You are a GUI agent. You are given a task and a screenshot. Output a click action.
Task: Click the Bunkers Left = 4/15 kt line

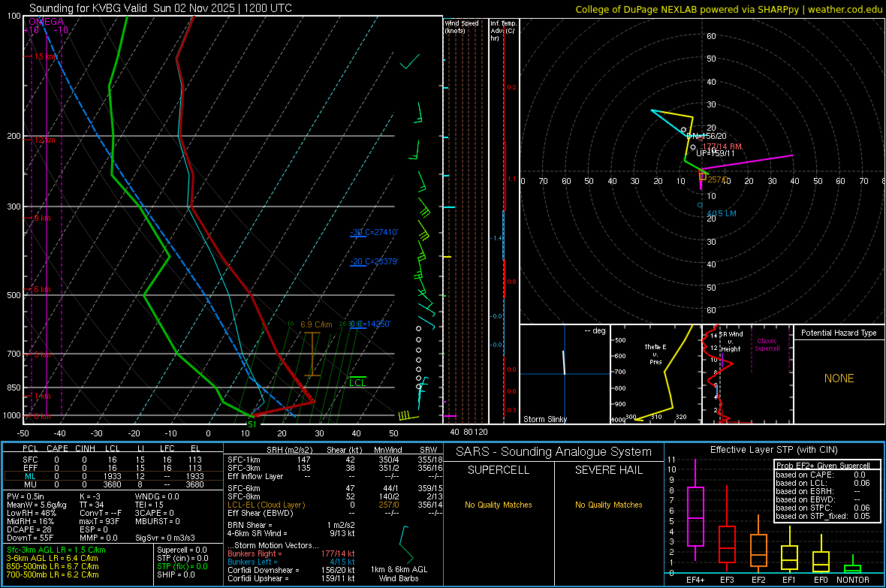[291, 562]
